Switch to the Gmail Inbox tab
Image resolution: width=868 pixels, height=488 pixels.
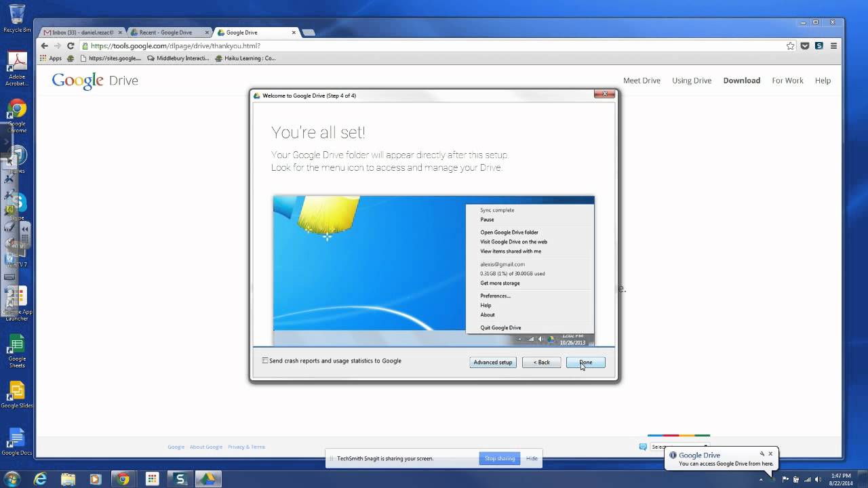point(80,33)
